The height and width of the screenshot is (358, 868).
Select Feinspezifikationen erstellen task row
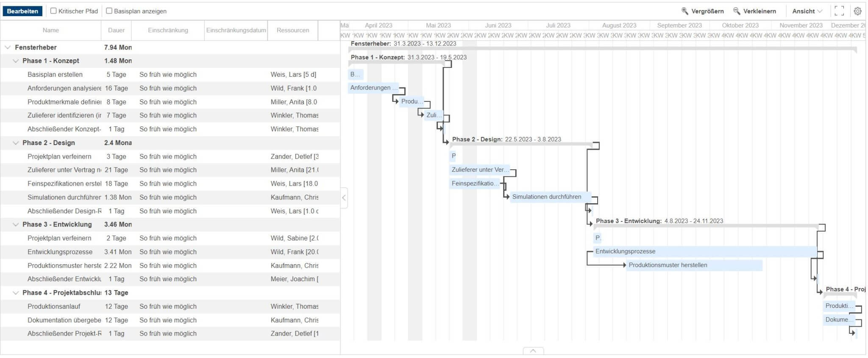click(x=170, y=184)
